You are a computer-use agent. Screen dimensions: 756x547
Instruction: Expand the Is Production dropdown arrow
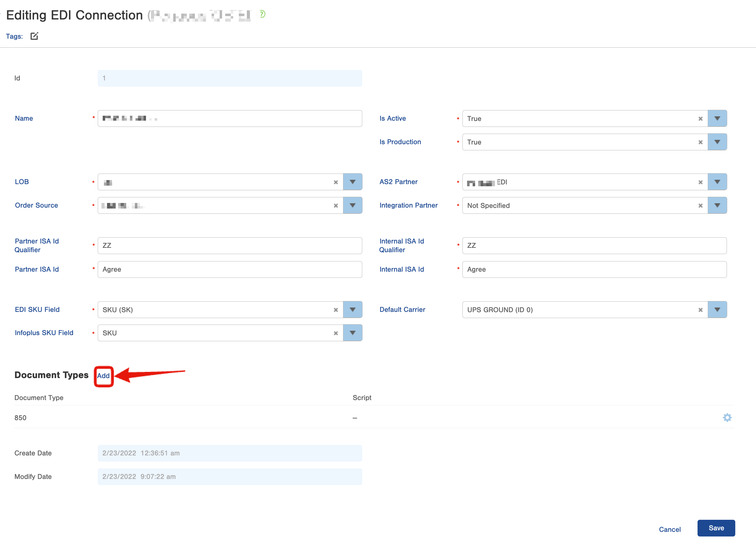click(717, 142)
